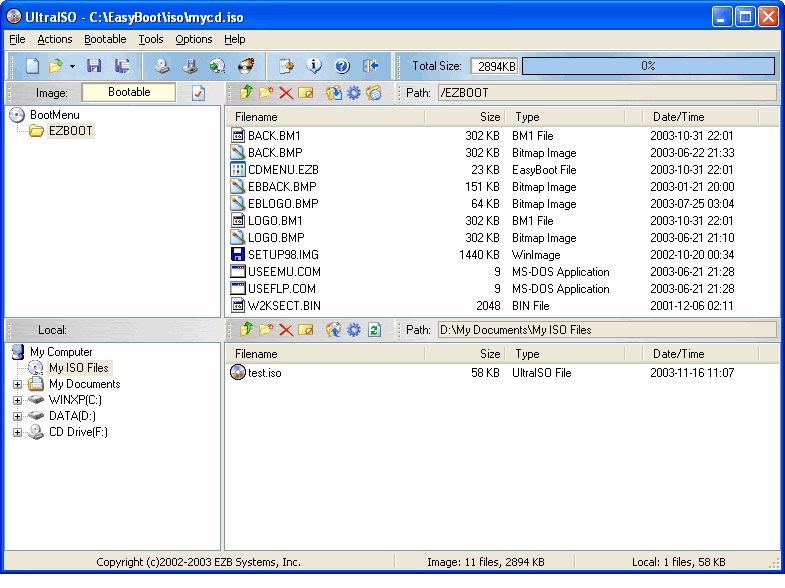
Task: Open the Actions menu
Action: pyautogui.click(x=55, y=39)
